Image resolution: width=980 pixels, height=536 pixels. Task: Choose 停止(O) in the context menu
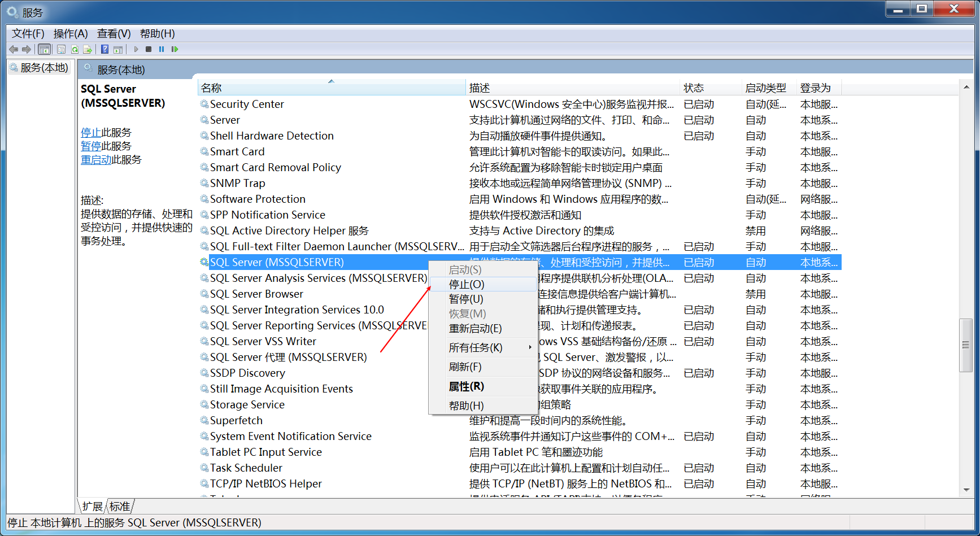tap(467, 284)
